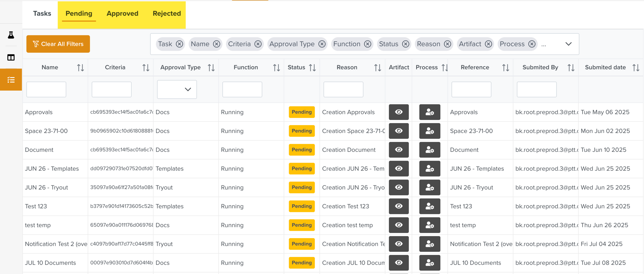
Task: Open process settings for Test 123 row
Action: [429, 206]
